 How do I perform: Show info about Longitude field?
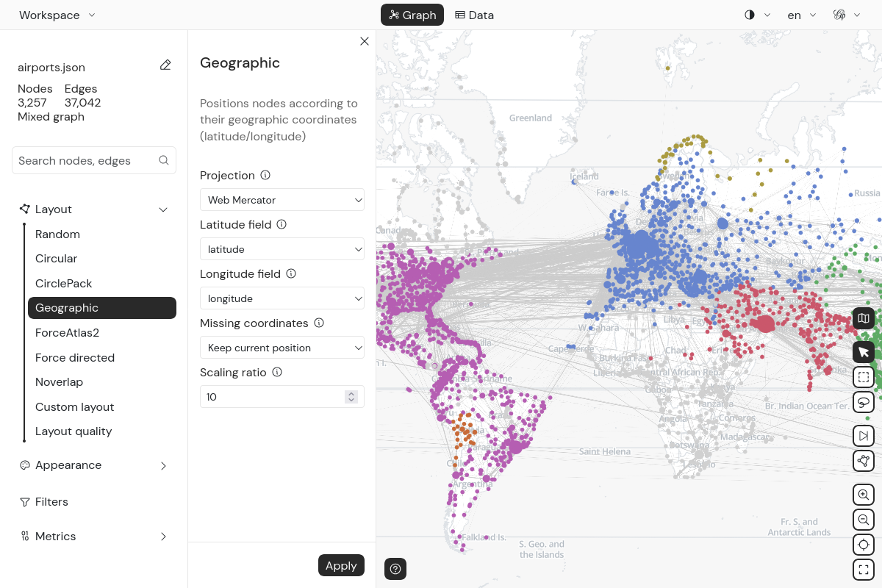[x=291, y=273]
